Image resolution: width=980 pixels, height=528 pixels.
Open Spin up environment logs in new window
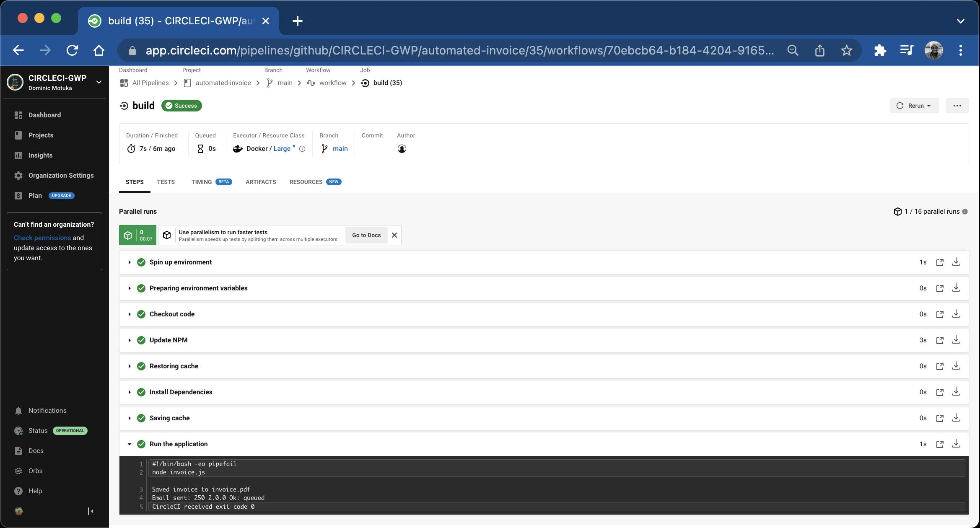click(x=940, y=262)
